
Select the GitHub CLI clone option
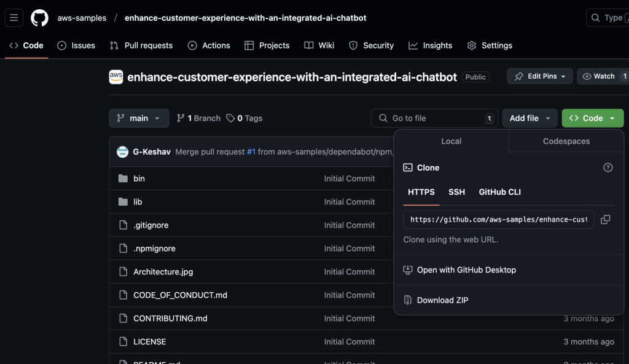(x=500, y=192)
